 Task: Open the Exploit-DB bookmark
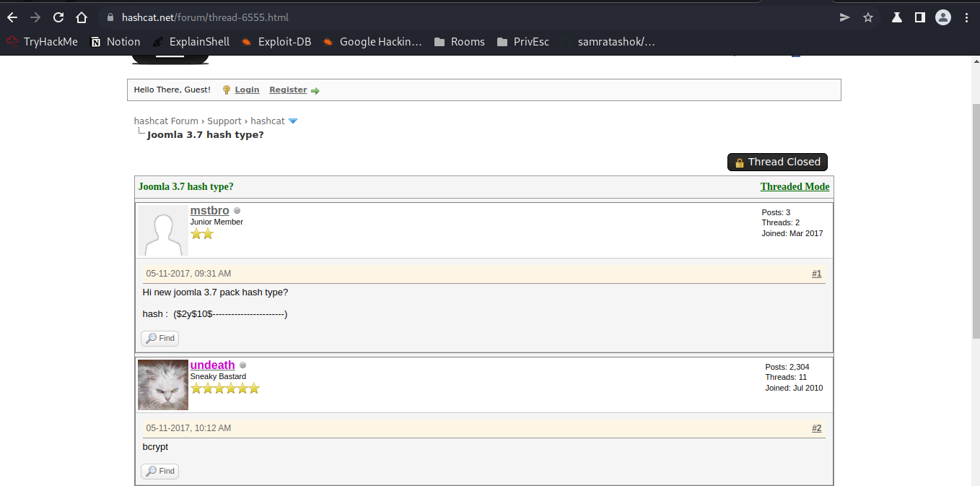(x=276, y=42)
